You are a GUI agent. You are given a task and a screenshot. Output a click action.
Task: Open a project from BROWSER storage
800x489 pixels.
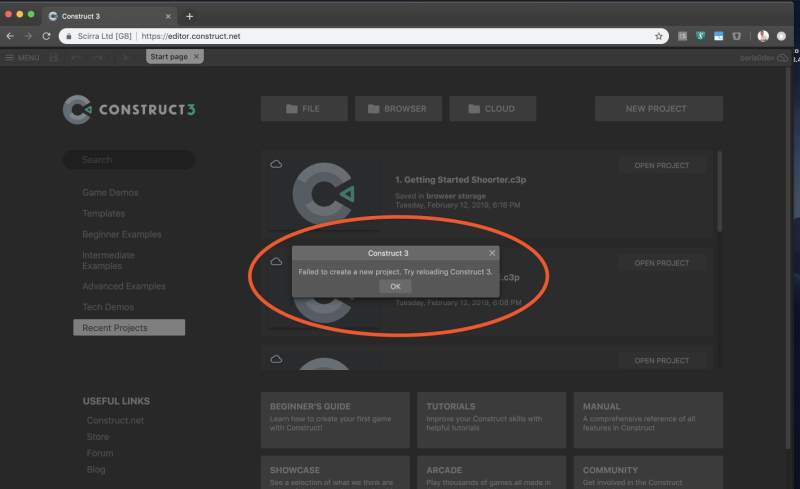(397, 109)
